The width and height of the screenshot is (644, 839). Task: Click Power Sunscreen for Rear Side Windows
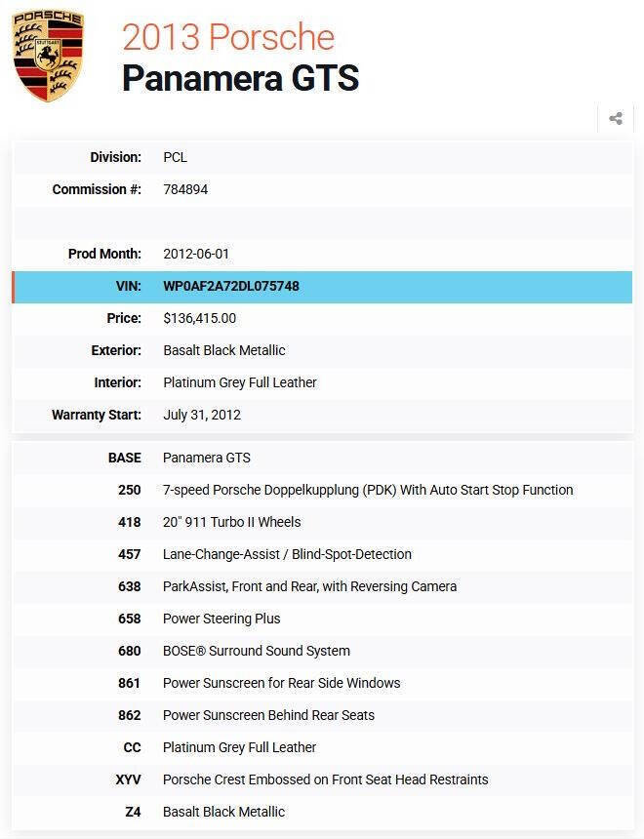tap(281, 683)
